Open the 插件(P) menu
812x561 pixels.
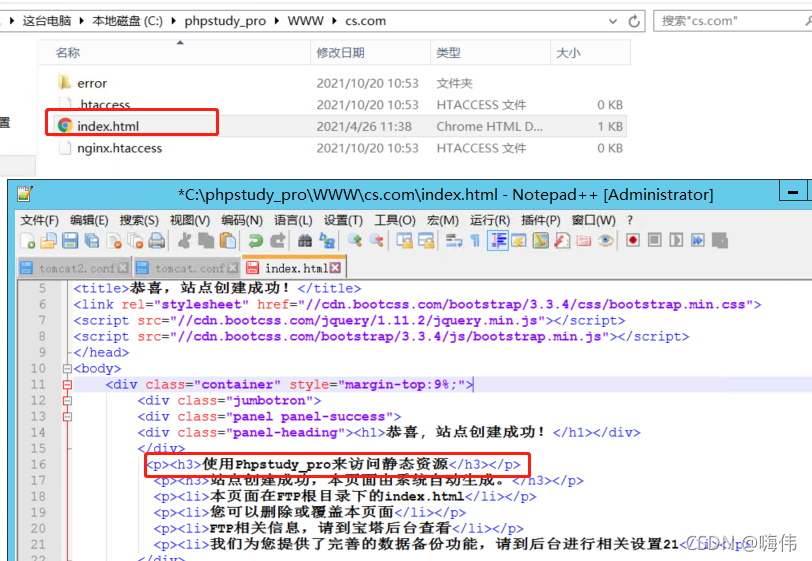541,221
